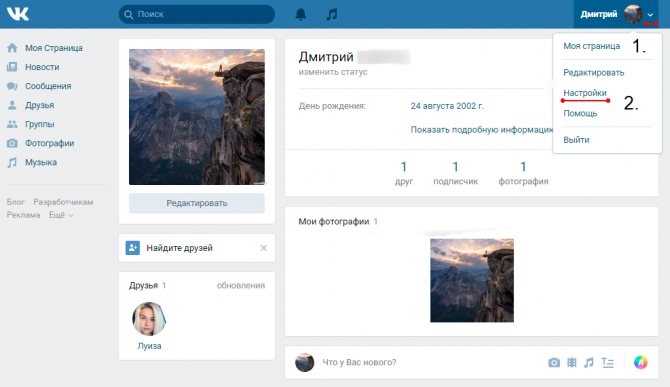Open Сообщения in sidebar
This screenshot has height=387, width=670.
tap(48, 86)
